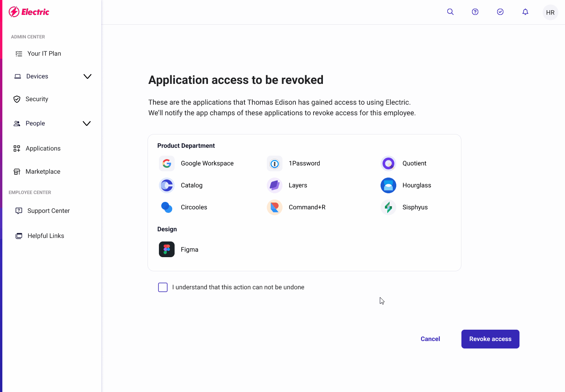Click the Figma app icon
Viewport: 565px width, 392px height.
[x=167, y=249]
